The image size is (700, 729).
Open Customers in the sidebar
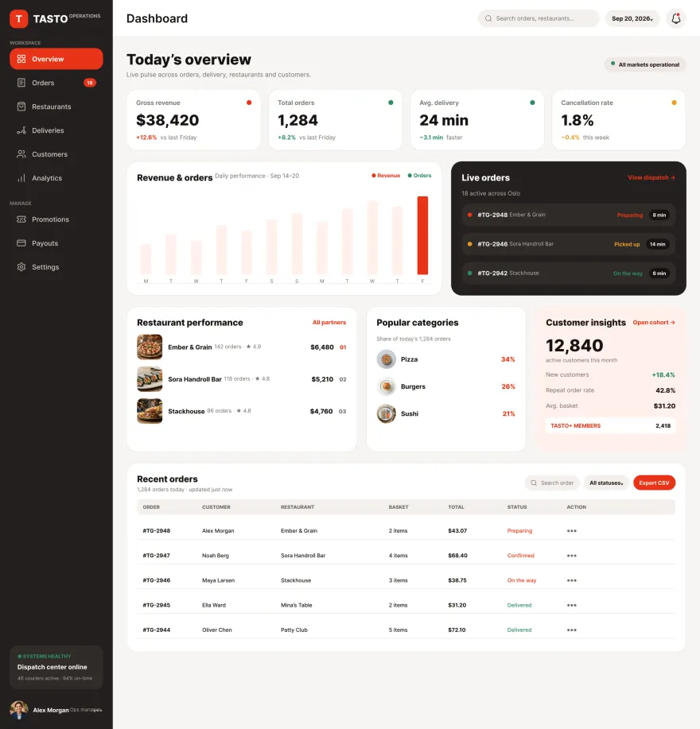(x=56, y=154)
